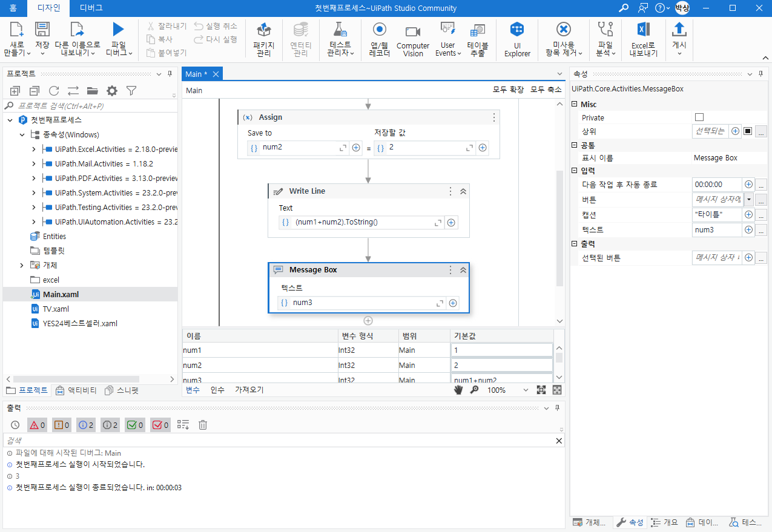Click the 캡션 input field in properties
Screen dimensions: 772x532
click(717, 214)
